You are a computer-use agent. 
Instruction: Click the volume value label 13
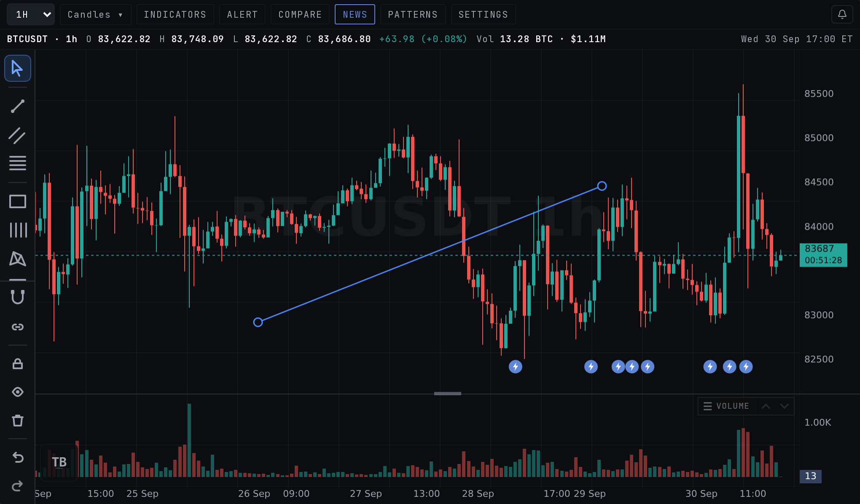coord(811,476)
